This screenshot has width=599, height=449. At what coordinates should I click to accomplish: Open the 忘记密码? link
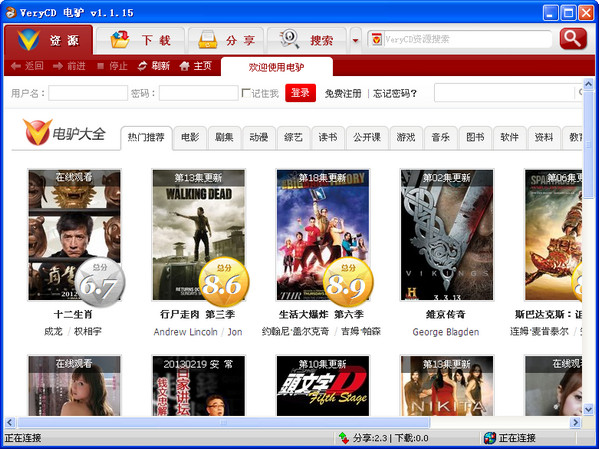click(x=395, y=93)
